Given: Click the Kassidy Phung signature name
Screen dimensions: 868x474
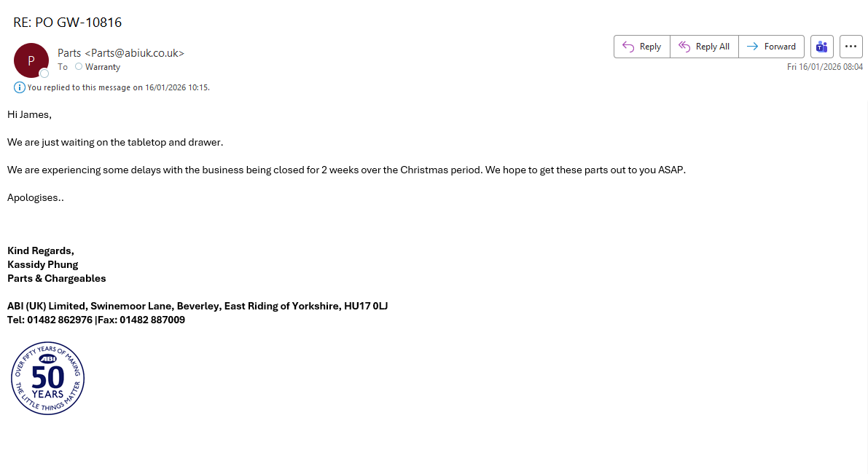Looking at the screenshot, I should (x=43, y=264).
